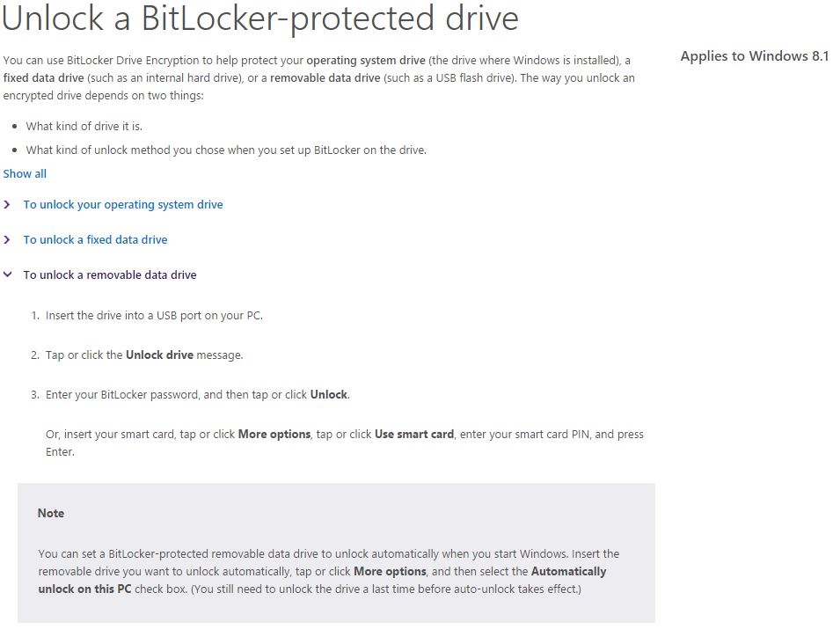Click the "Applies to Windows 8.1" label
Image resolution: width=833 pixels, height=644 pixels.
755,55
